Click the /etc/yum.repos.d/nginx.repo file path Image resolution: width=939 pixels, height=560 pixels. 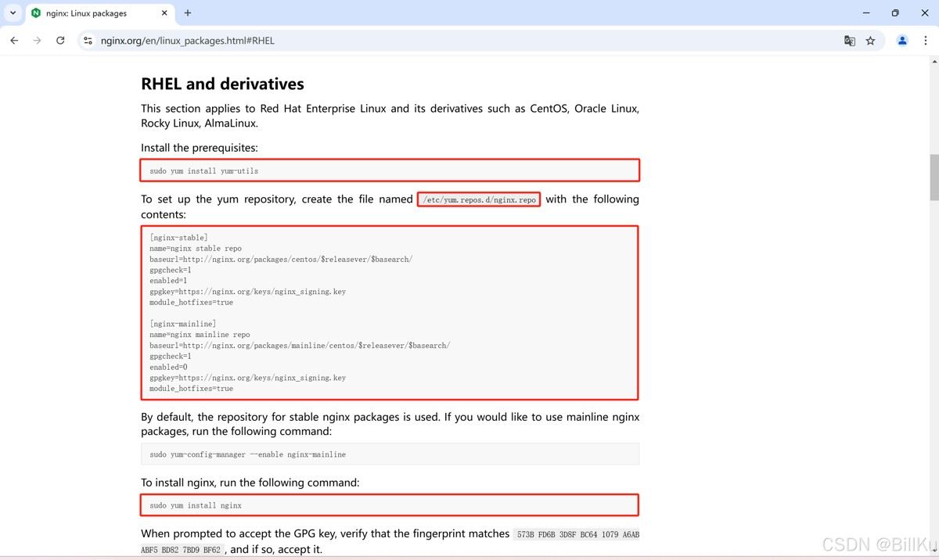(479, 199)
